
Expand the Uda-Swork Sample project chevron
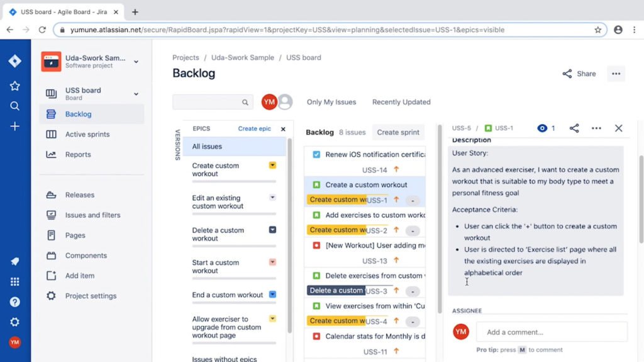pyautogui.click(x=136, y=62)
